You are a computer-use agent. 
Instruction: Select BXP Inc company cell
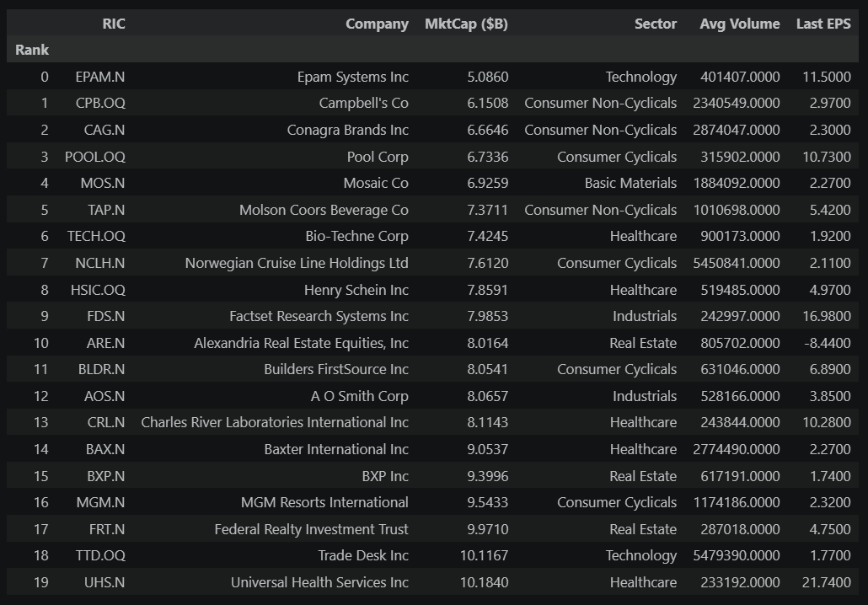point(385,476)
